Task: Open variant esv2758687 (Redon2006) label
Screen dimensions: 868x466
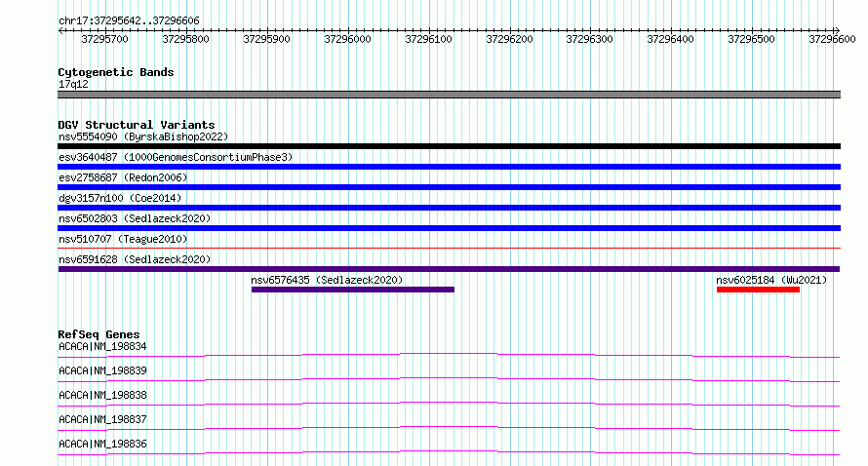Action: 123,177
